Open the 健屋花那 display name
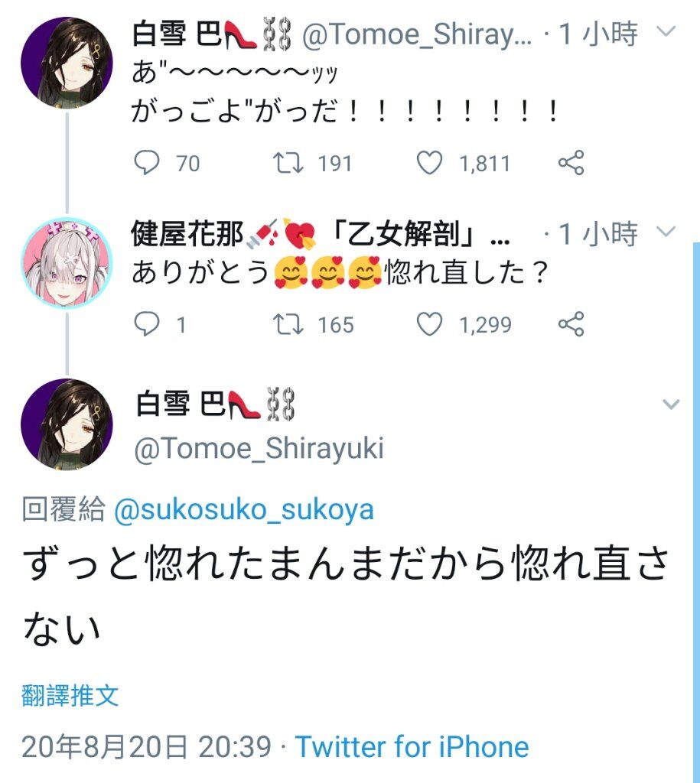Viewport: 700px width, 783px height. (187, 234)
